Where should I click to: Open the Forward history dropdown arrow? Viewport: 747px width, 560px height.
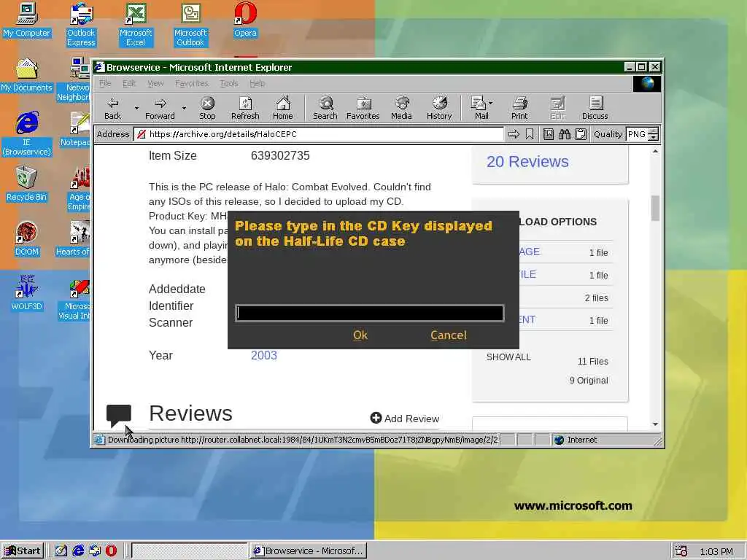pyautogui.click(x=184, y=108)
